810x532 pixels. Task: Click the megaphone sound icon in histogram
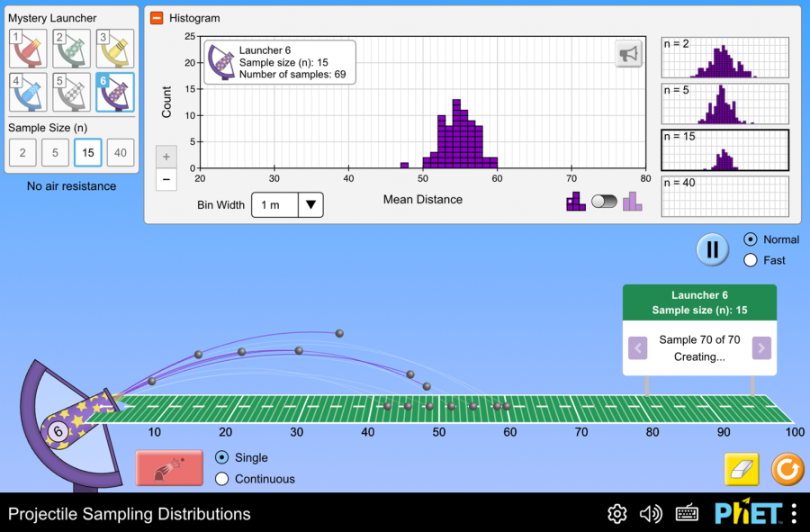(628, 55)
